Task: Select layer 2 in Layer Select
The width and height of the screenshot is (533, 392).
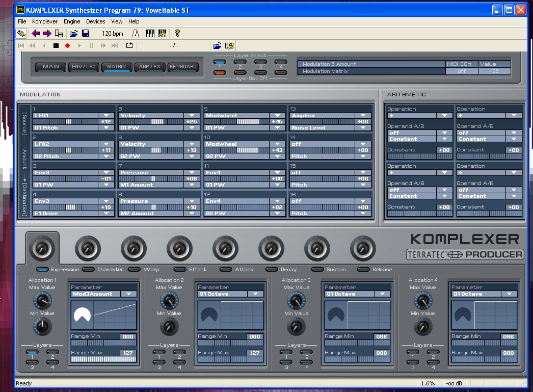Action: pyautogui.click(x=240, y=62)
